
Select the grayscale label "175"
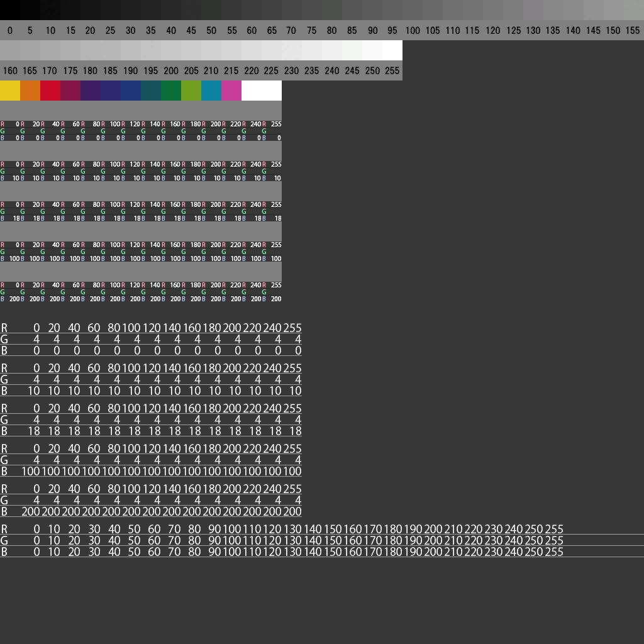tap(70, 70)
